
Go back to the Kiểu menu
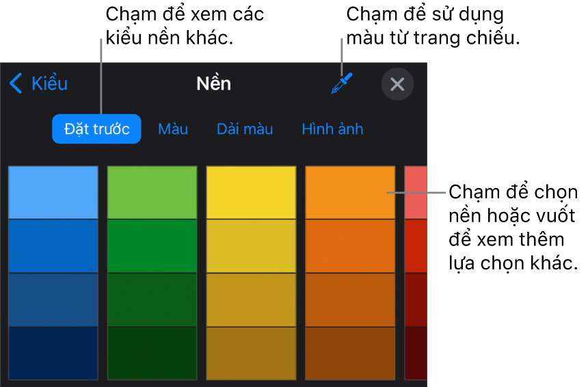(39, 83)
